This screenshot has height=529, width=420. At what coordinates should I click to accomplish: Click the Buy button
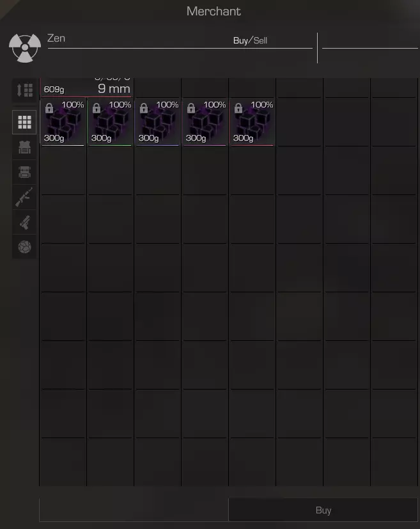(x=323, y=510)
